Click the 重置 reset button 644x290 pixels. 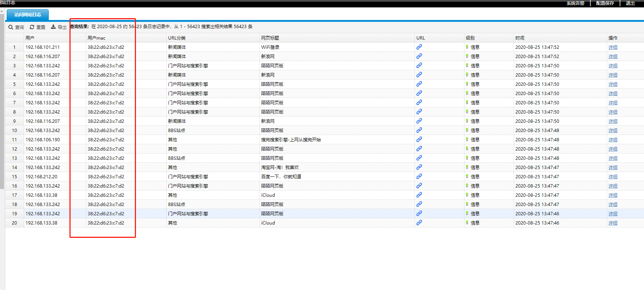[37, 27]
